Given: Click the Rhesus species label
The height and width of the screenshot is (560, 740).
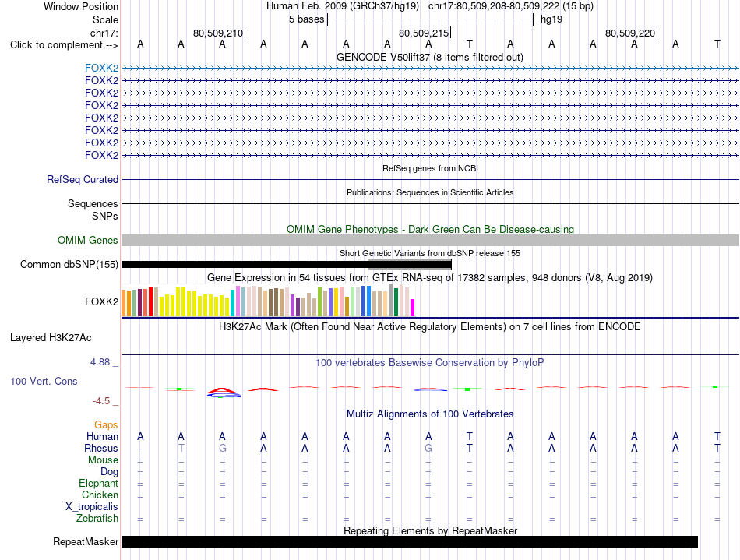Looking at the screenshot, I should click(101, 448).
